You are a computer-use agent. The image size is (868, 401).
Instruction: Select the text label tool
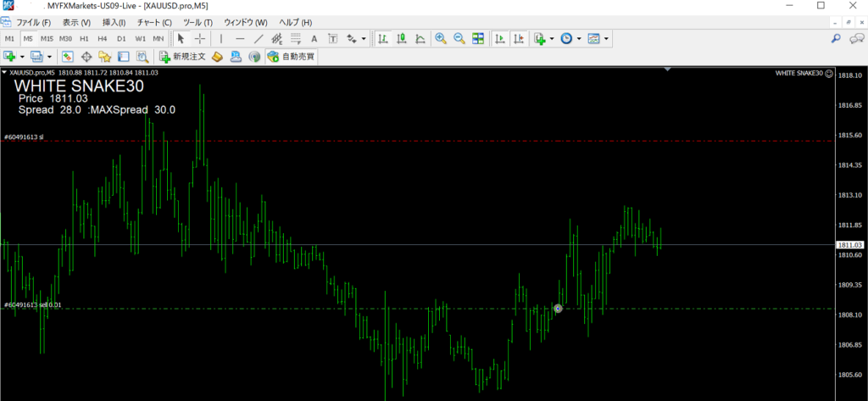click(332, 39)
